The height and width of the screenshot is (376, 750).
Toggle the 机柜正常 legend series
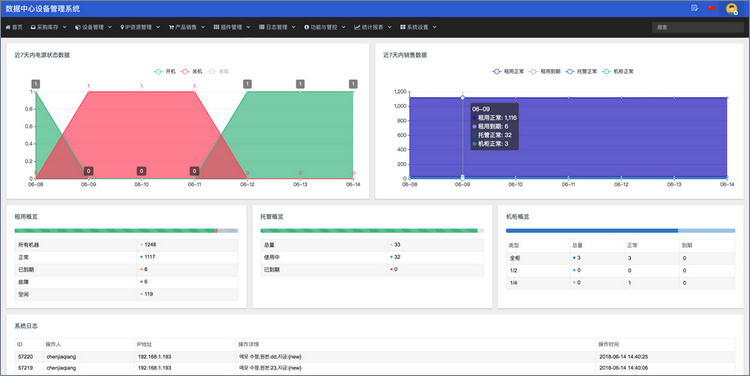pyautogui.click(x=618, y=71)
